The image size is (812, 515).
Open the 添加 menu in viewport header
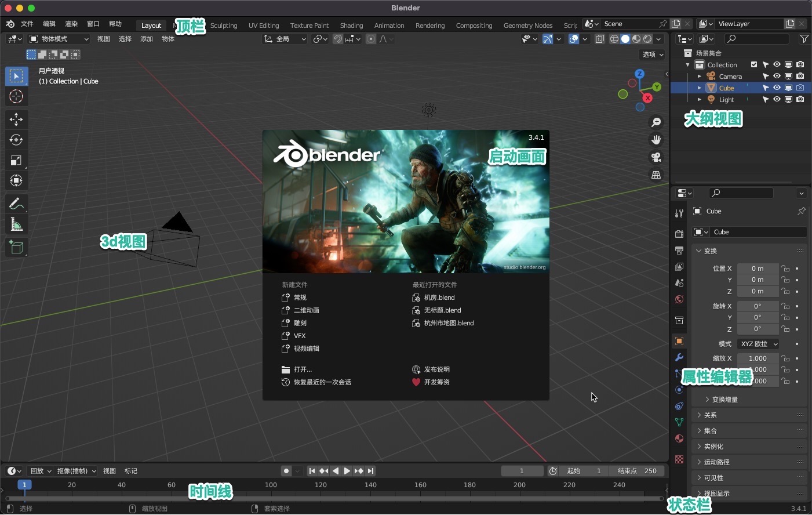pyautogui.click(x=147, y=39)
